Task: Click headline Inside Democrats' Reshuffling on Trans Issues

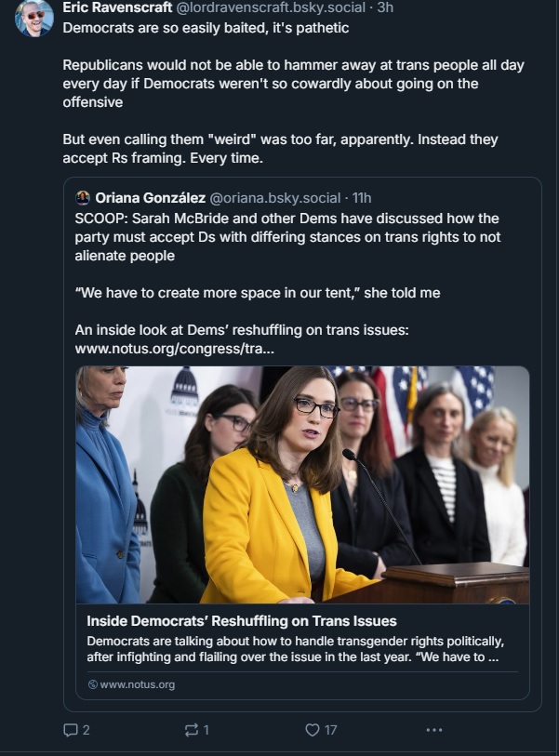Action: tap(242, 620)
